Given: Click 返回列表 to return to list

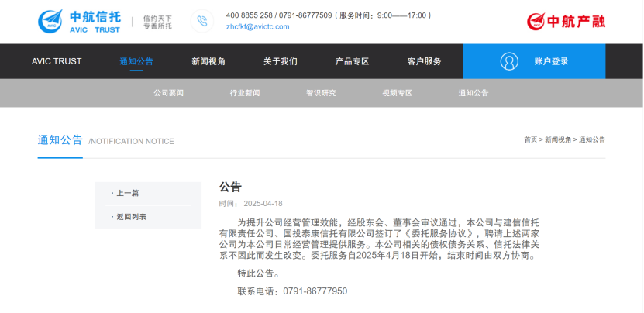Looking at the screenshot, I should 131,217.
